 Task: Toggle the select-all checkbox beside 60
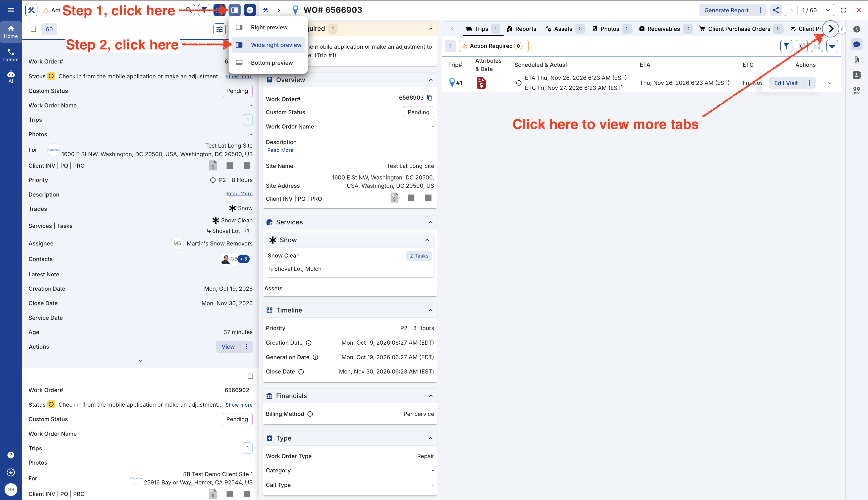coord(33,29)
